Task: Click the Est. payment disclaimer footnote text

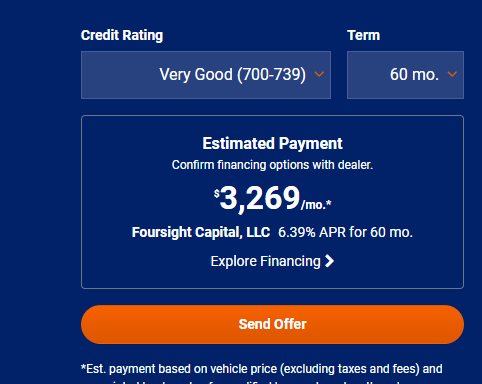Action: click(262, 369)
